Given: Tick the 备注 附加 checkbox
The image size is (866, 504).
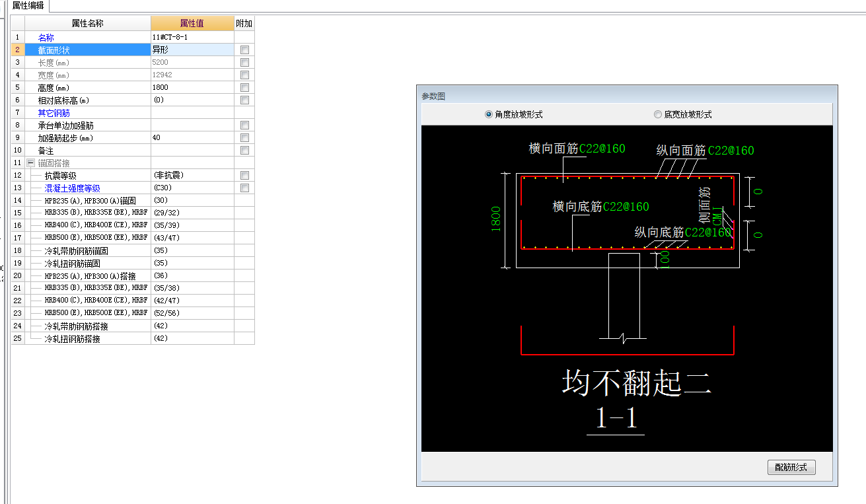Looking at the screenshot, I should [x=244, y=150].
